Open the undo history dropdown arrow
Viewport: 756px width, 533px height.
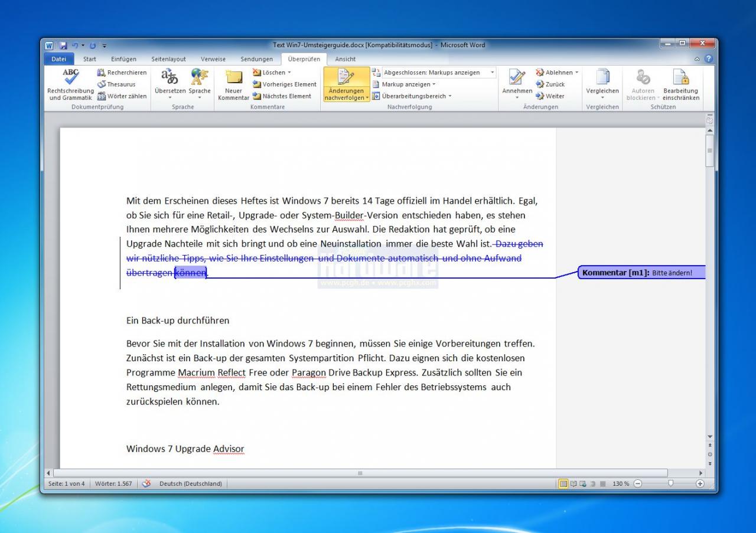click(x=83, y=45)
